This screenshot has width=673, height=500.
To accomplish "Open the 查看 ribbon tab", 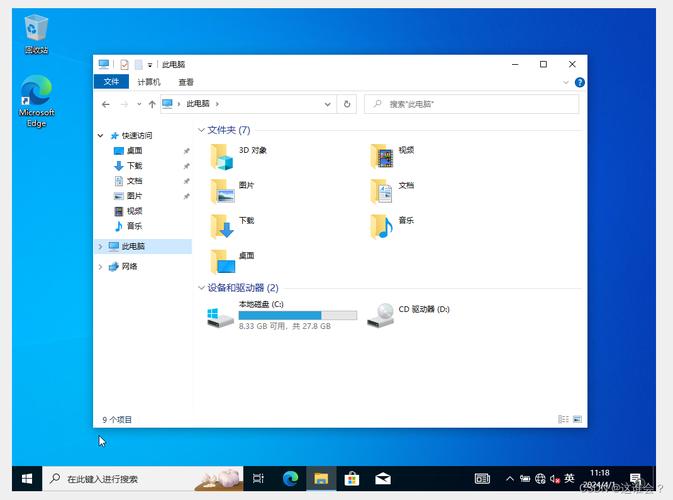I will point(186,82).
